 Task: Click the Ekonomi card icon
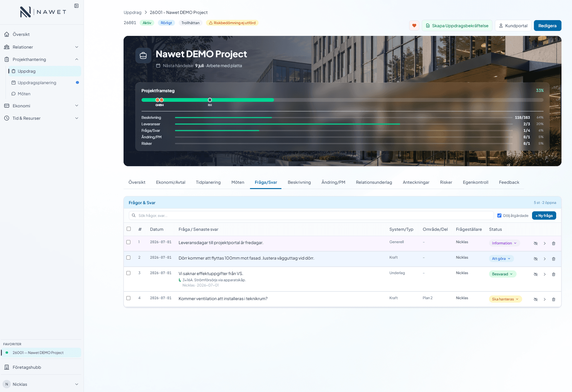tap(7, 106)
